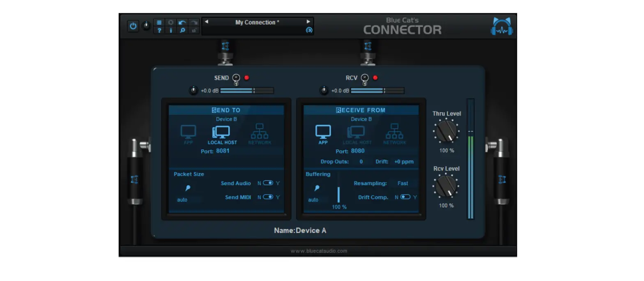Click the send Port value 8081
Viewport: 644px width, 281px height.
pos(223,151)
